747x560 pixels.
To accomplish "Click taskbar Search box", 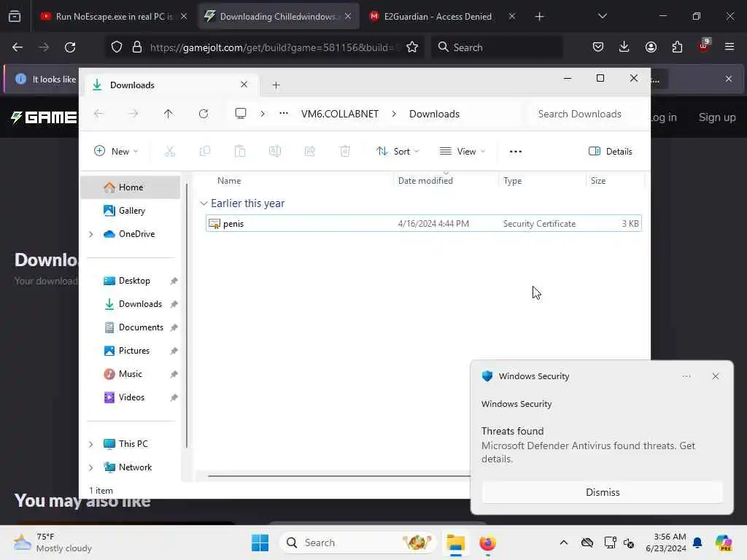I will coord(358,542).
